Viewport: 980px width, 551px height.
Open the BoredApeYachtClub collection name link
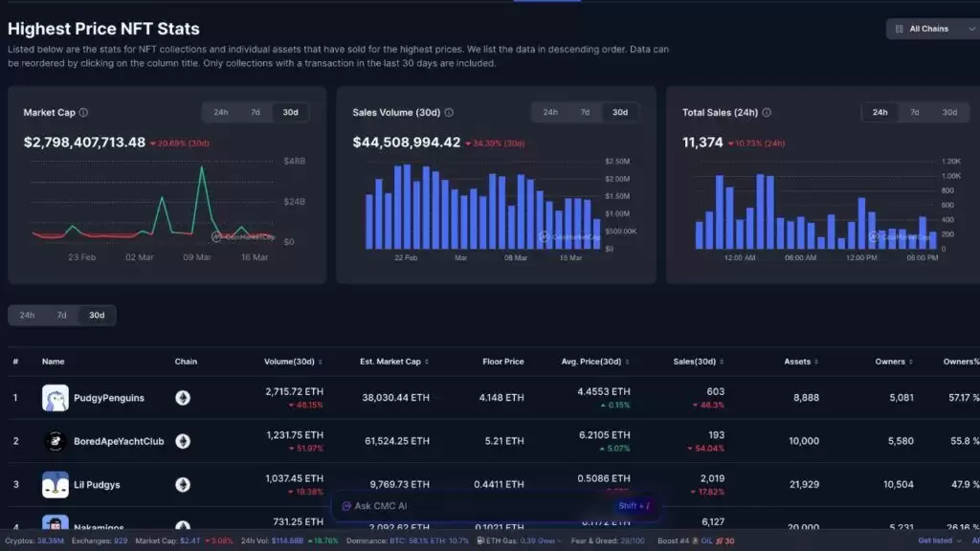[119, 441]
